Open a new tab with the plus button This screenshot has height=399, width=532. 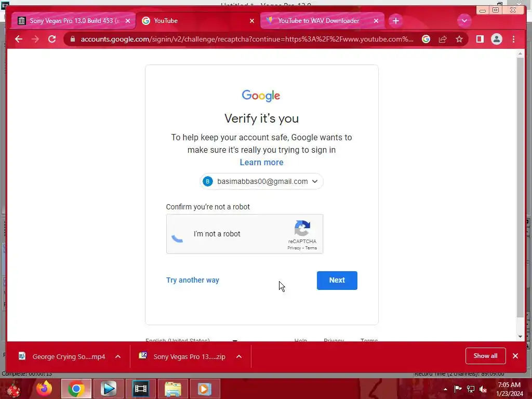coord(395,21)
